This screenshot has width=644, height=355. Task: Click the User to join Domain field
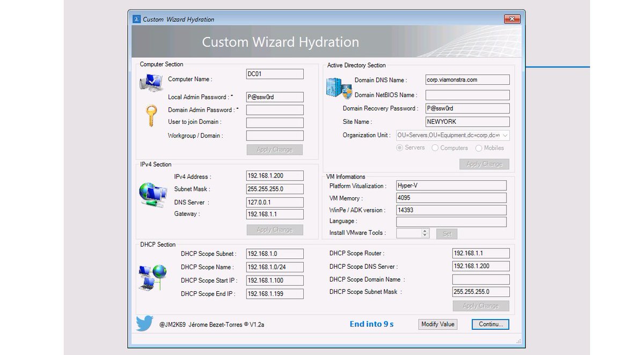pyautogui.click(x=275, y=122)
